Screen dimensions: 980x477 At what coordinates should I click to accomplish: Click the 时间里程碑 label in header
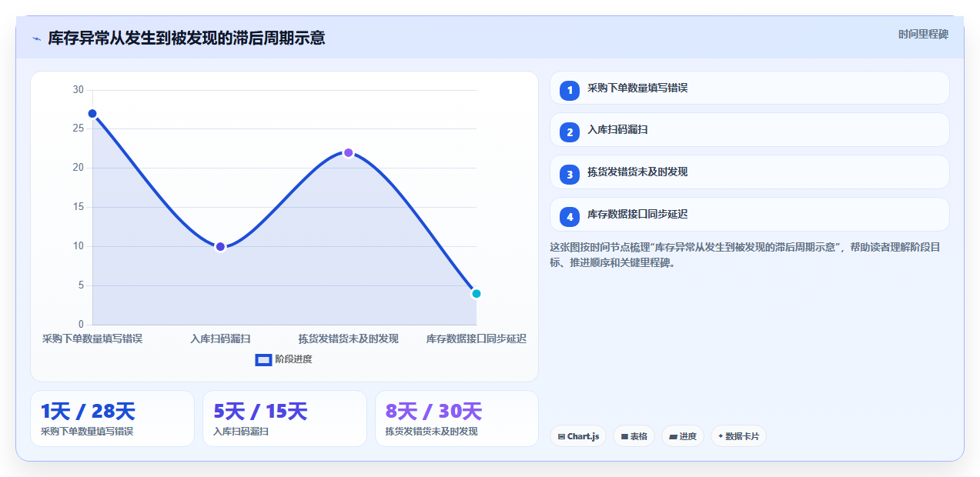pyautogui.click(x=923, y=35)
